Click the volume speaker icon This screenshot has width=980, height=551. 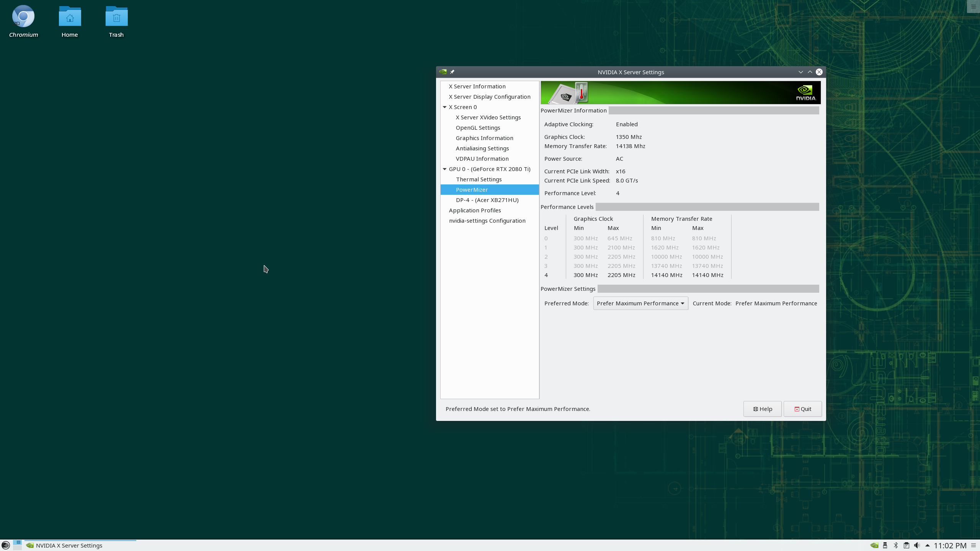(x=916, y=545)
